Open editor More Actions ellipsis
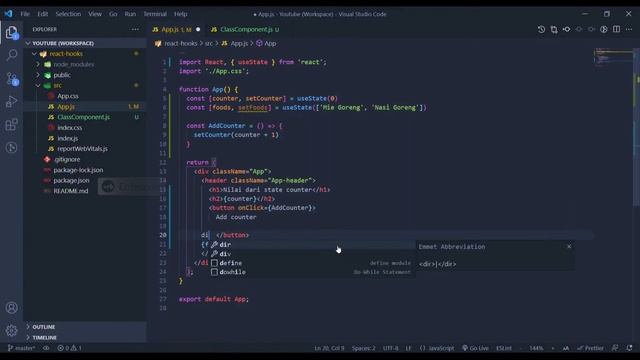Viewport: 640px width, 360px height. [x=629, y=29]
